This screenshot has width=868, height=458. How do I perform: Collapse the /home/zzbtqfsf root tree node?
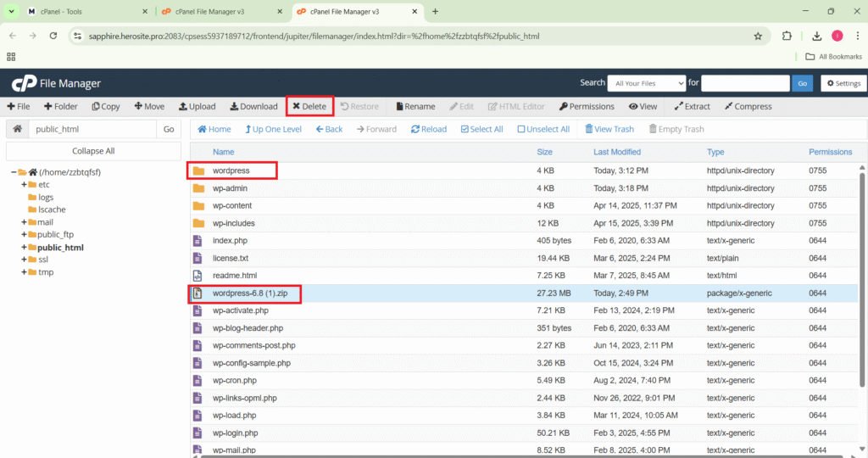coord(14,172)
